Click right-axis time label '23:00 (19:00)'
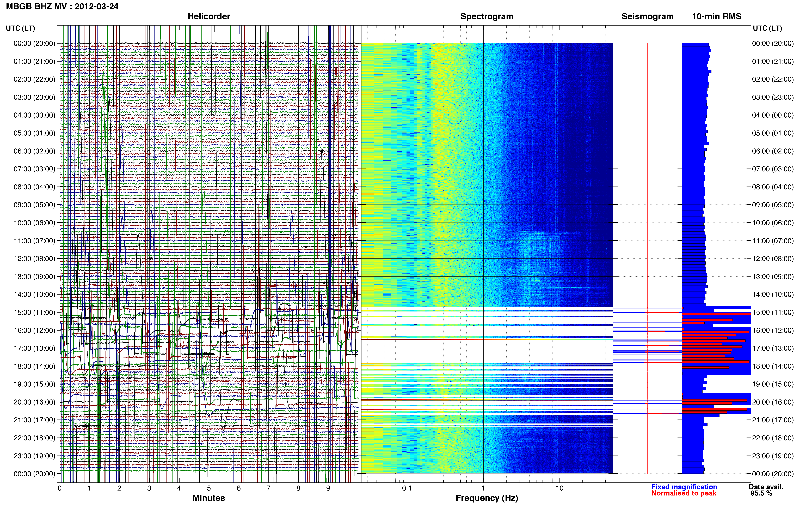The width and height of the screenshot is (812, 508). point(773,456)
